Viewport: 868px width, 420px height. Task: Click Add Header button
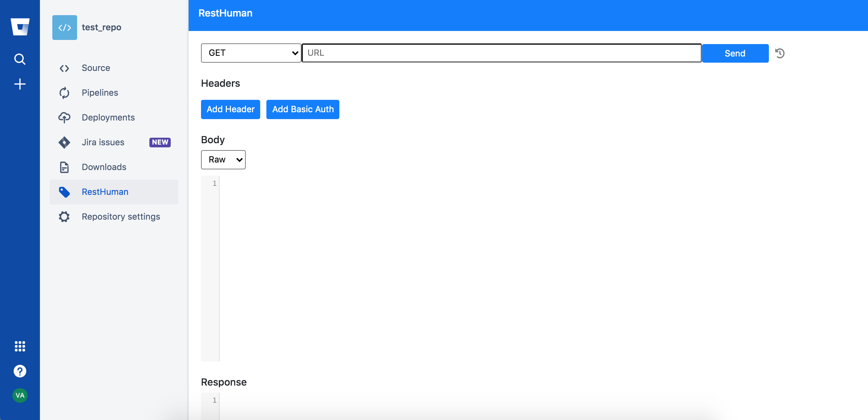click(x=231, y=109)
